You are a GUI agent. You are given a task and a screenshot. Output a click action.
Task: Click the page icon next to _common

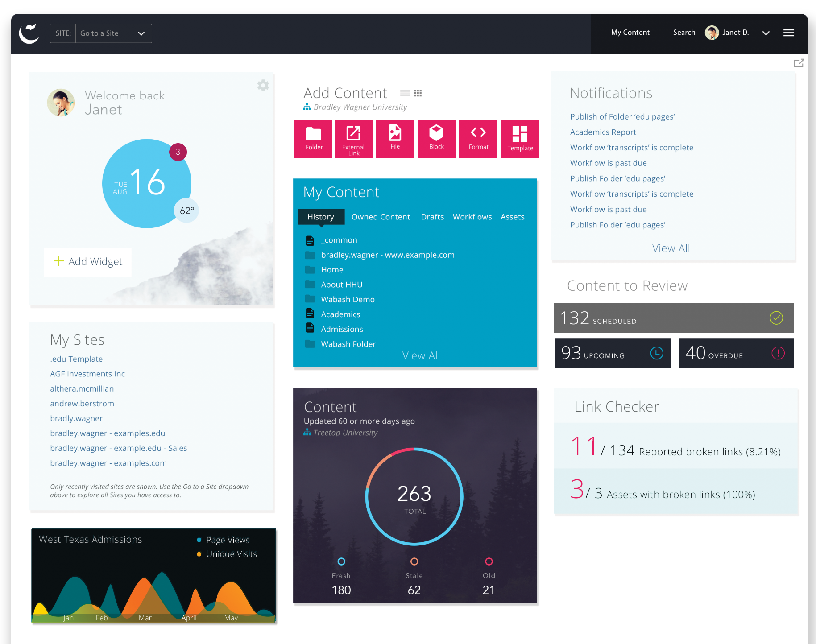click(310, 240)
